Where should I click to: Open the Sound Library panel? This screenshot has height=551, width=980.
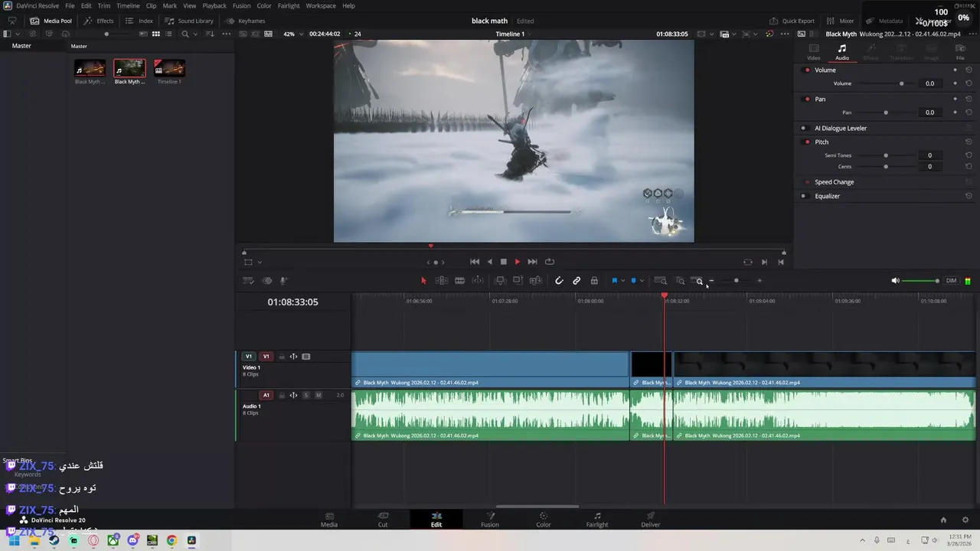coord(189,21)
